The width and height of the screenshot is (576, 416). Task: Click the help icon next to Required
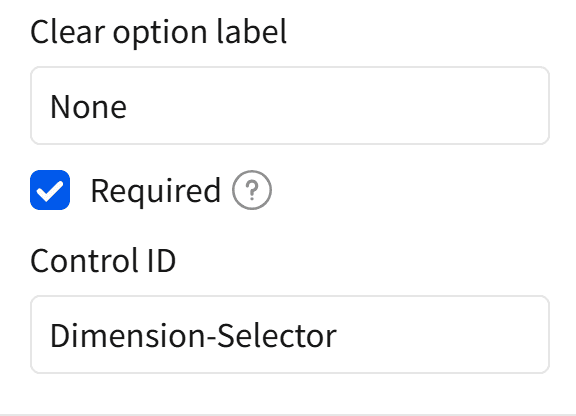252,190
